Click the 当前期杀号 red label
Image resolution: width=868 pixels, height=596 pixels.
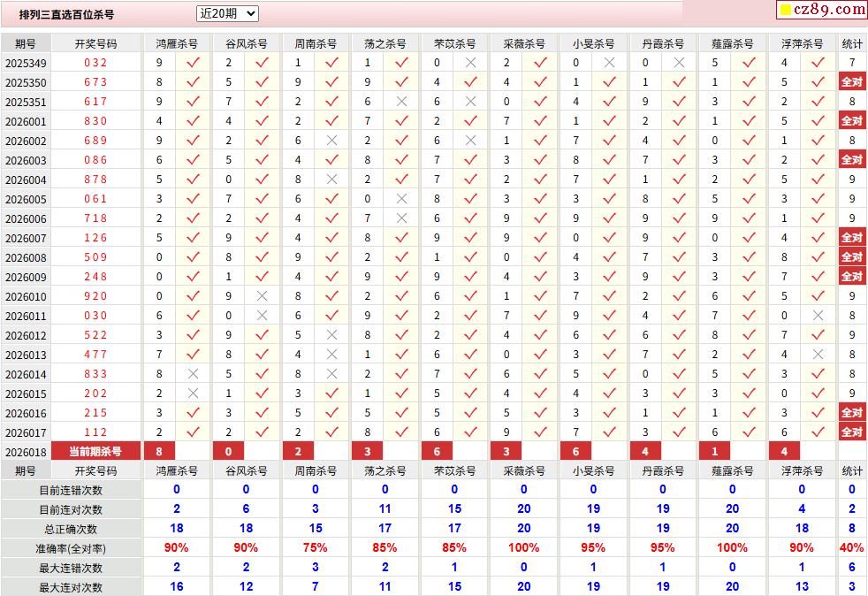pyautogui.click(x=95, y=452)
